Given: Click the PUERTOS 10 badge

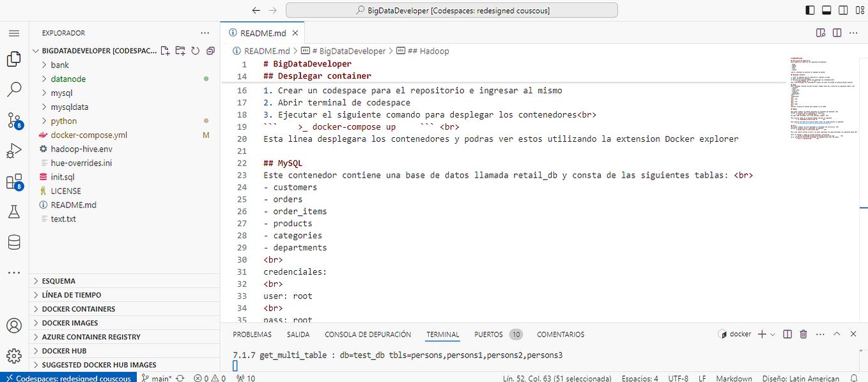Looking at the screenshot, I should 497,334.
